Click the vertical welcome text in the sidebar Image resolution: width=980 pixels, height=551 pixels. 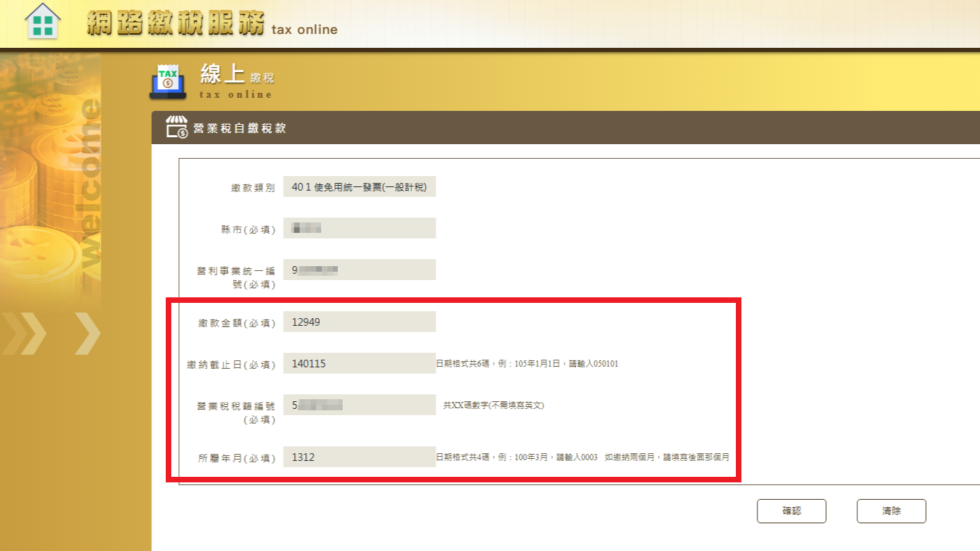pos(92,186)
